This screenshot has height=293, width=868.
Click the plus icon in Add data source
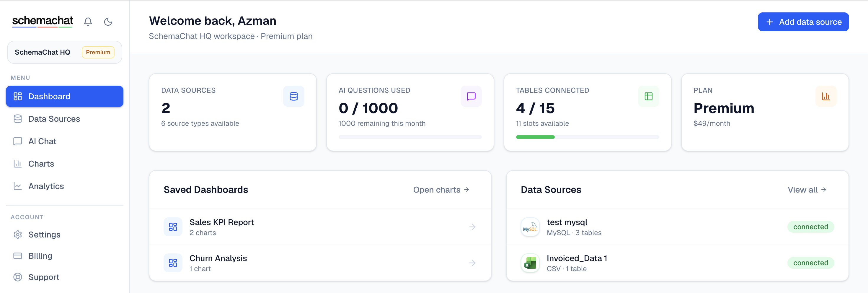(x=770, y=22)
